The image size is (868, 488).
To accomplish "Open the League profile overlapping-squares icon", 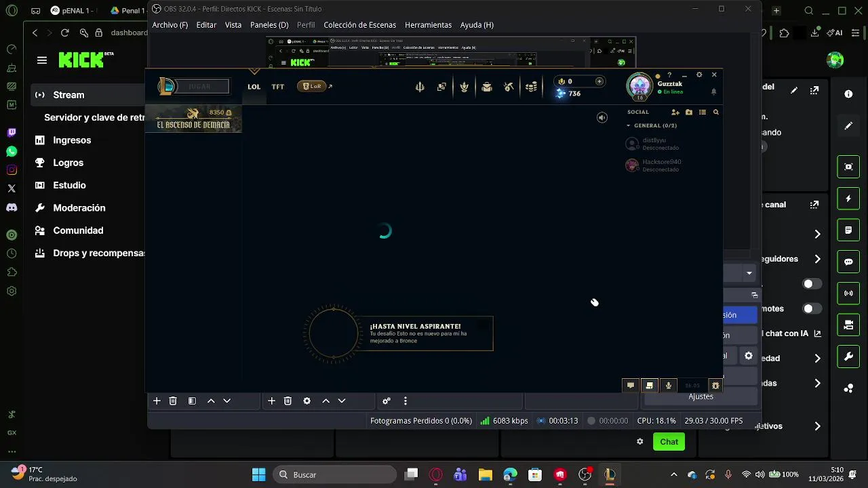I will coord(441,87).
